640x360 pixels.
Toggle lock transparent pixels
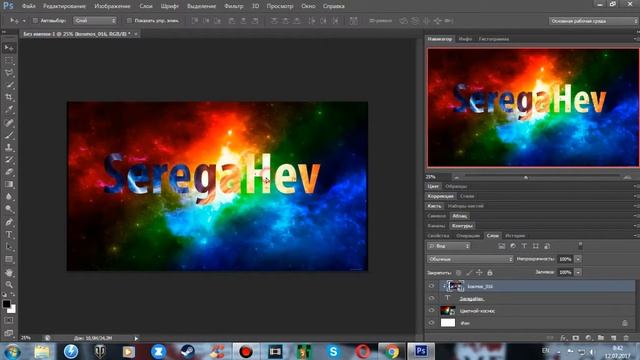coord(459,272)
